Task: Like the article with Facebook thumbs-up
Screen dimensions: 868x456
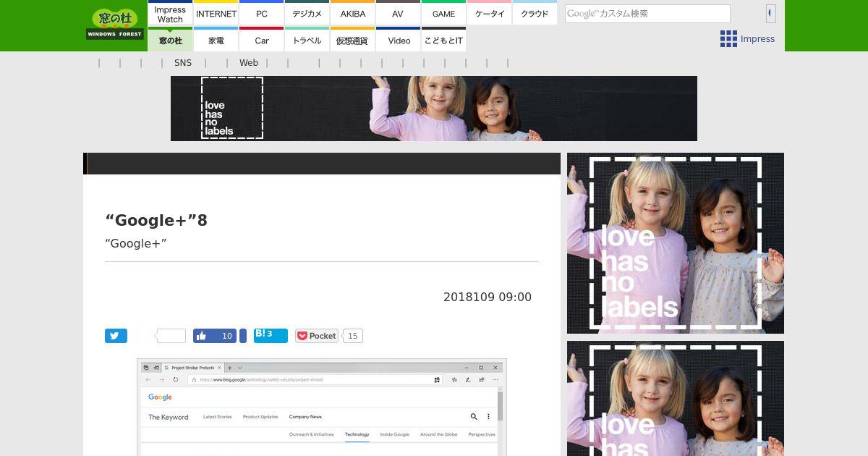Action: point(215,336)
